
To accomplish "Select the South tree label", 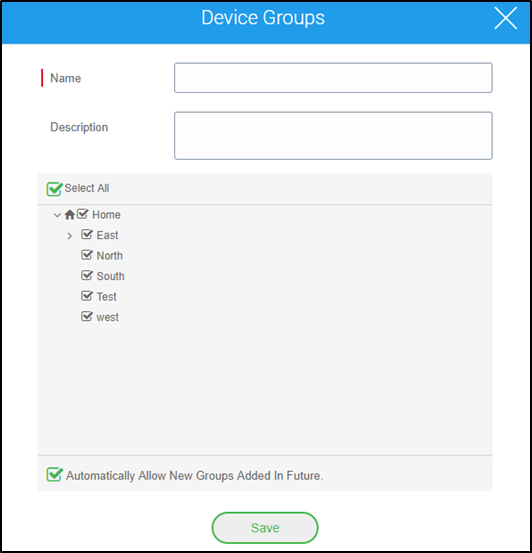I will pyautogui.click(x=110, y=276).
